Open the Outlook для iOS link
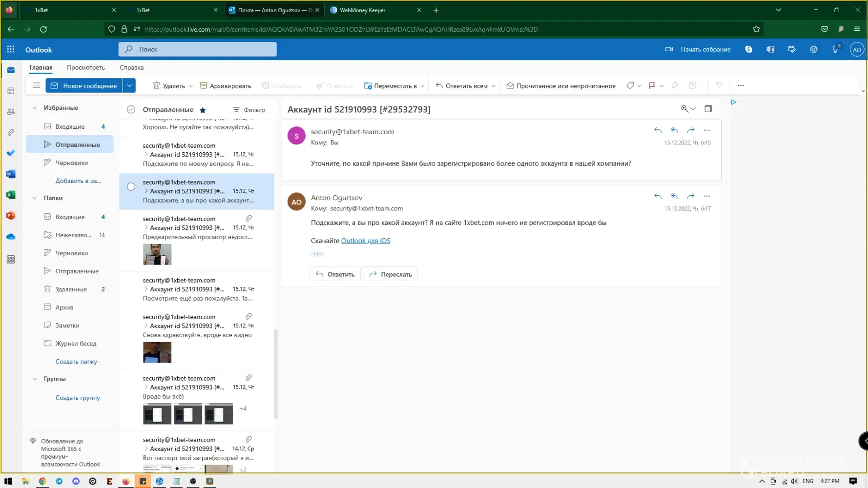 tap(365, 241)
